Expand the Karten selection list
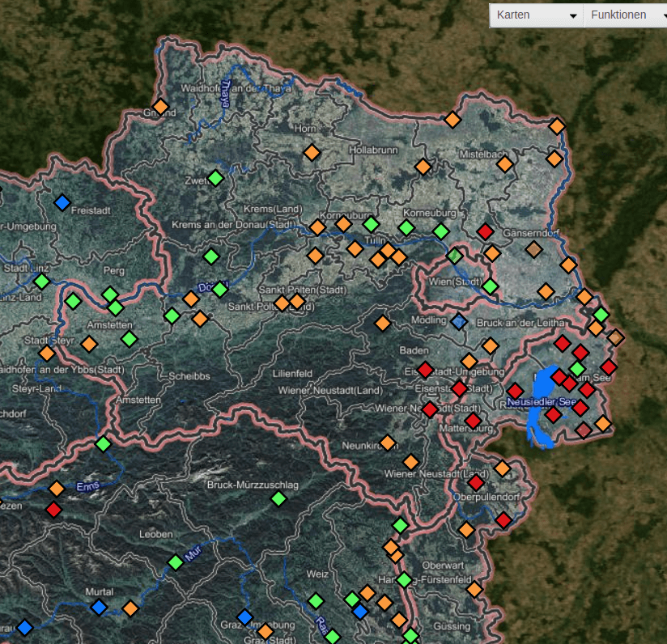667x644 pixels. pyautogui.click(x=573, y=15)
